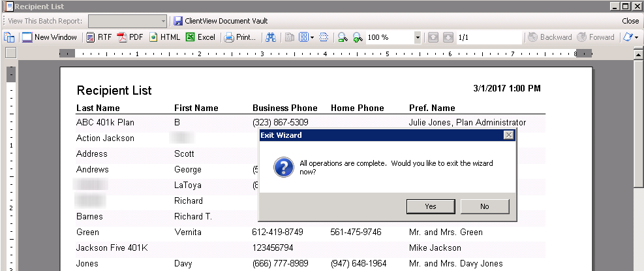644x271 pixels.
Task: Click the blue question mark icon
Action: (x=283, y=167)
